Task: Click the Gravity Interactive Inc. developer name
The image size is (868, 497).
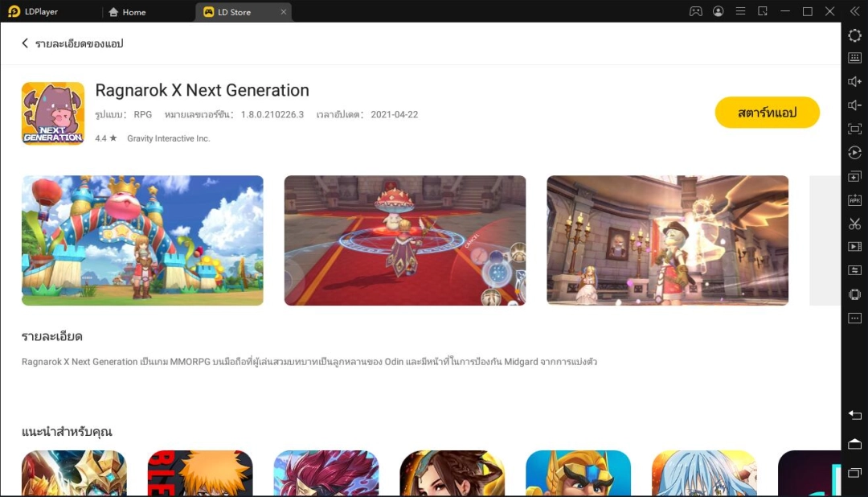Action: [x=168, y=138]
